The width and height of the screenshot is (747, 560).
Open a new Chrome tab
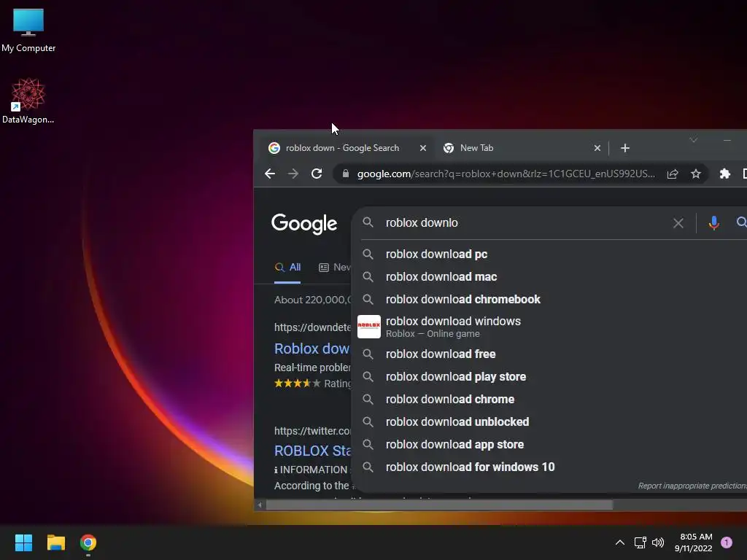pyautogui.click(x=625, y=148)
